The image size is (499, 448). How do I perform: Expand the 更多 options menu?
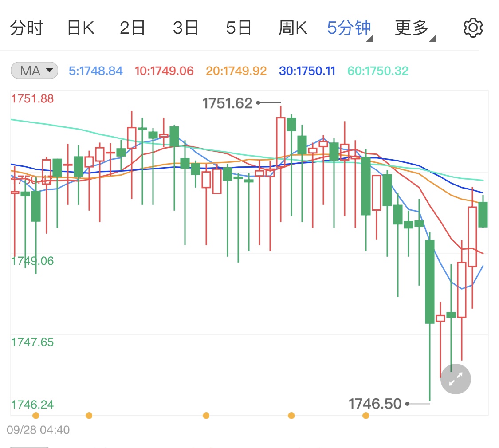coord(410,28)
